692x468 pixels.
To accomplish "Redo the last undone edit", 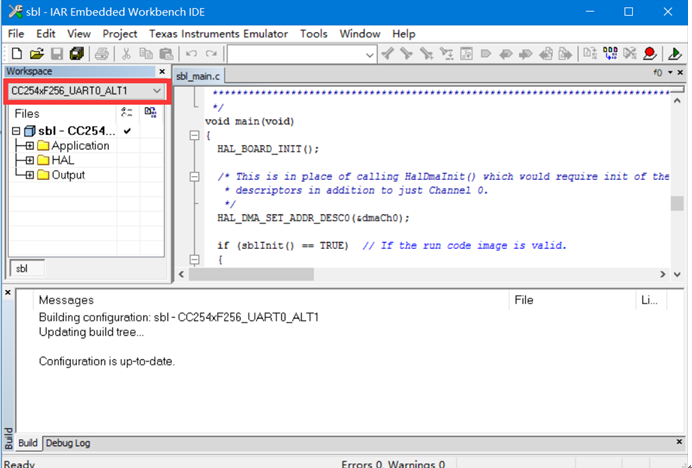I will click(211, 54).
